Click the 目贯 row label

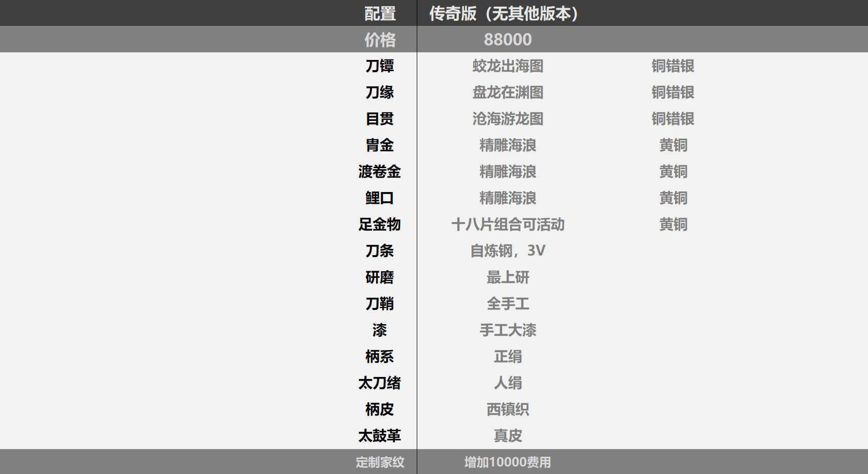click(x=380, y=119)
